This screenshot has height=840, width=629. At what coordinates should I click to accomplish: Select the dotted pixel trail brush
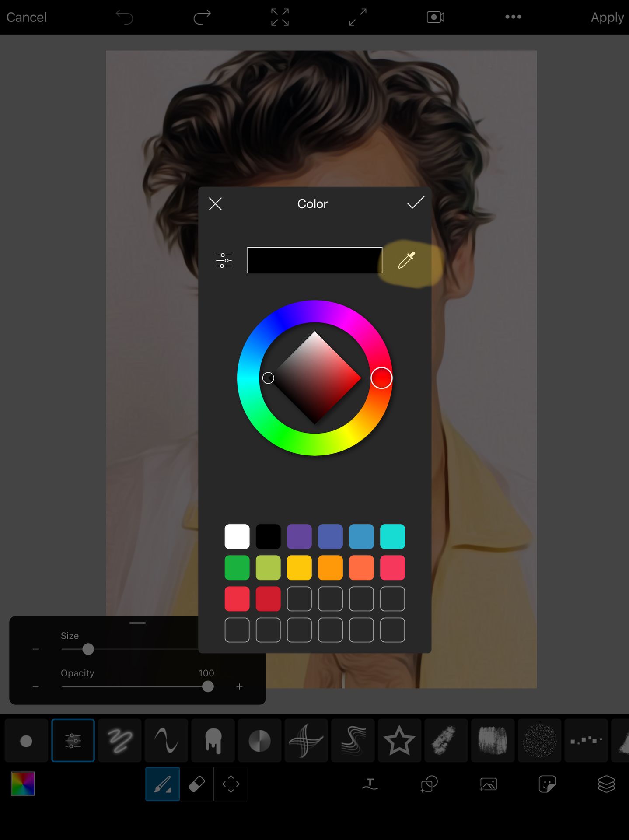coord(586,741)
